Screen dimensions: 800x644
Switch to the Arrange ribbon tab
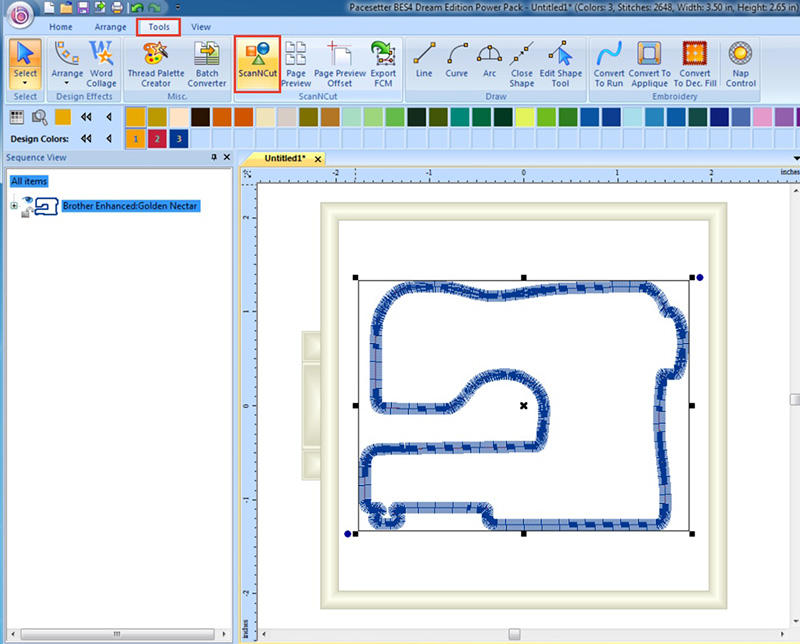[110, 27]
